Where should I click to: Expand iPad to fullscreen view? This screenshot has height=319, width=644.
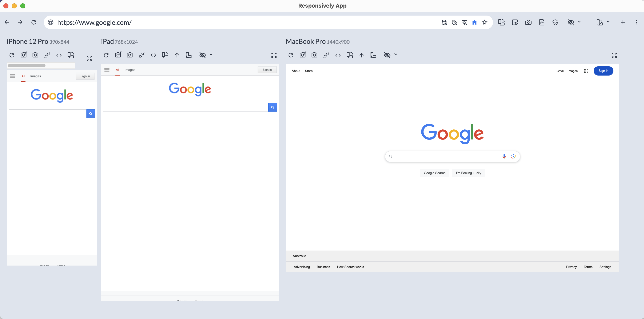tap(274, 55)
